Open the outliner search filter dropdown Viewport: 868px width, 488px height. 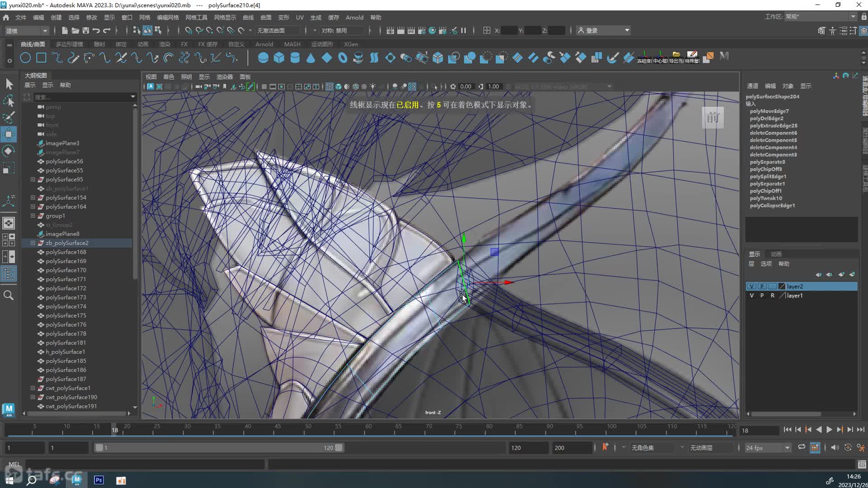coord(132,97)
